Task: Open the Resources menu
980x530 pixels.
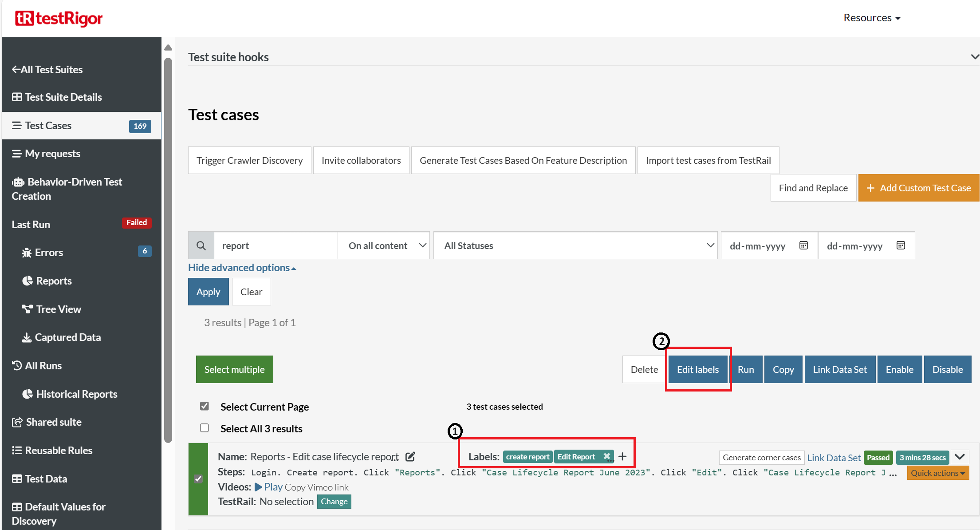Action: (871, 18)
